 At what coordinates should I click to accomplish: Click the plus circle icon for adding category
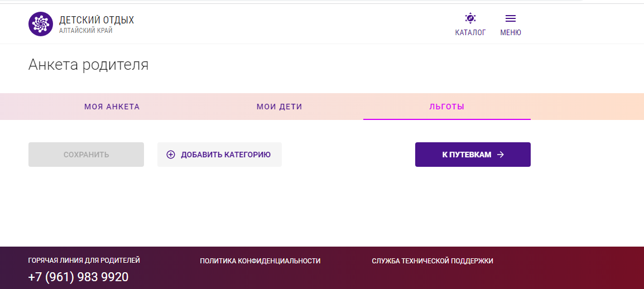coord(170,155)
